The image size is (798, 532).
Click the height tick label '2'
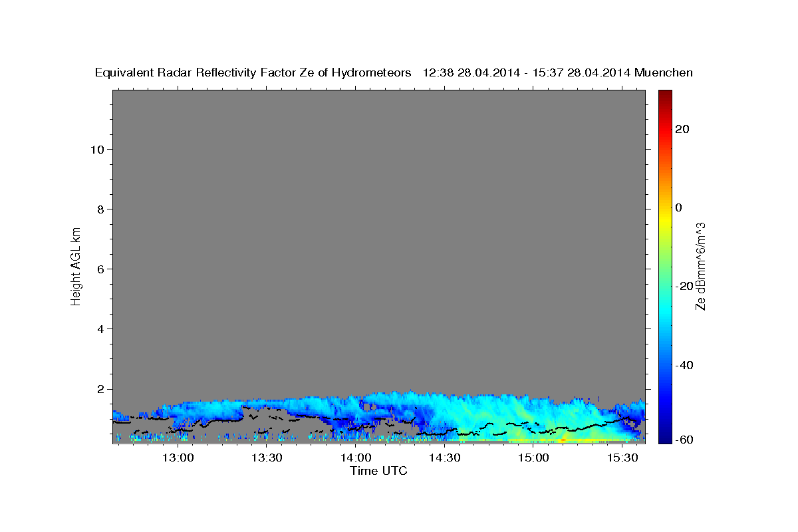[x=101, y=389]
